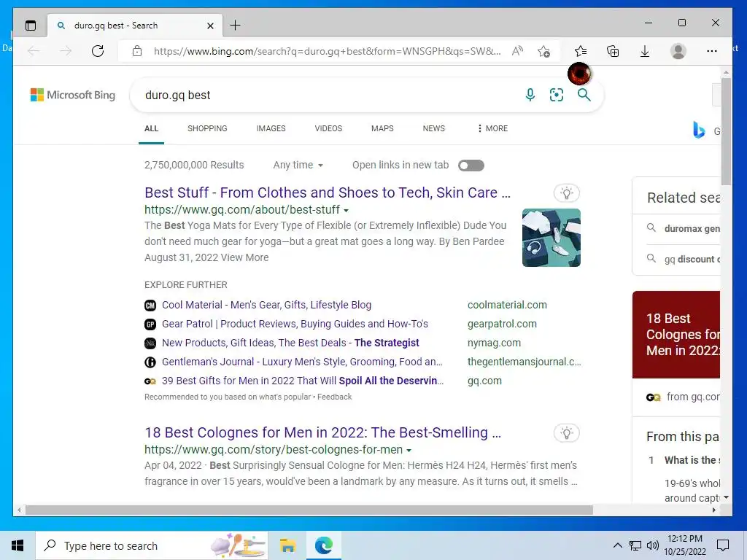
Task: Open the Downloads icon
Action: click(645, 51)
